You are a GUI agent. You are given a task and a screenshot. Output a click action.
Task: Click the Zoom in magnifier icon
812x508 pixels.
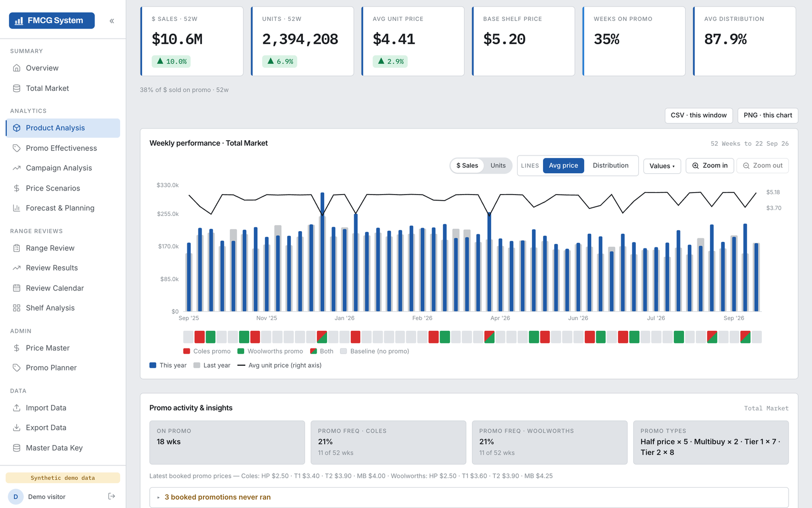[696, 166]
